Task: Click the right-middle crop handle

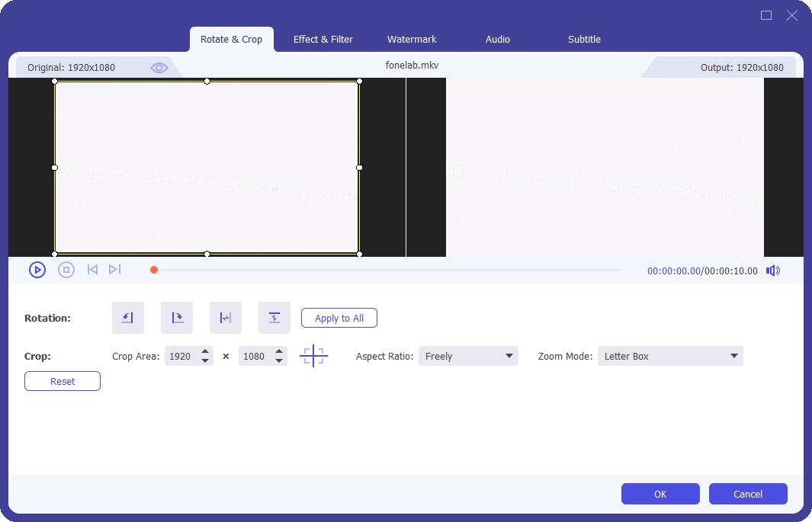Action: [359, 168]
